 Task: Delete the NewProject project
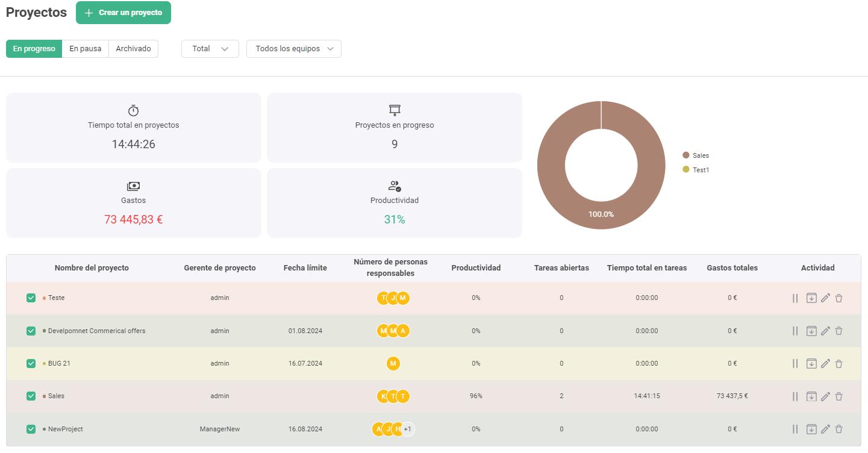pyautogui.click(x=839, y=429)
